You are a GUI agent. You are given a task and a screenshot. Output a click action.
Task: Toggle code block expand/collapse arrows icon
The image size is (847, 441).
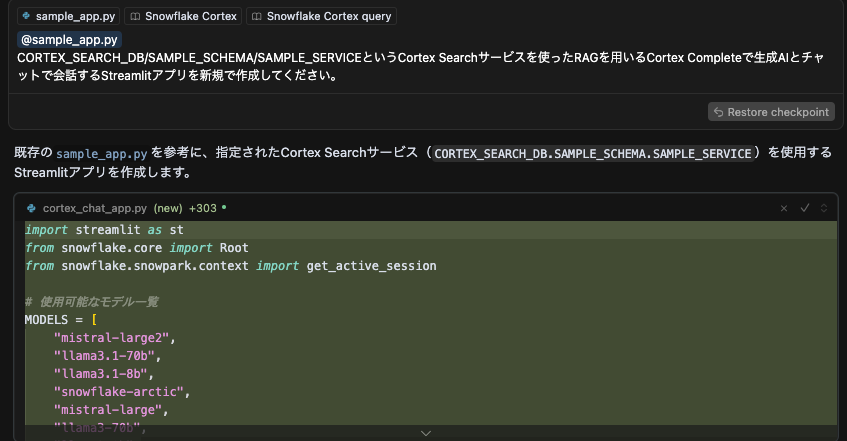(824, 208)
